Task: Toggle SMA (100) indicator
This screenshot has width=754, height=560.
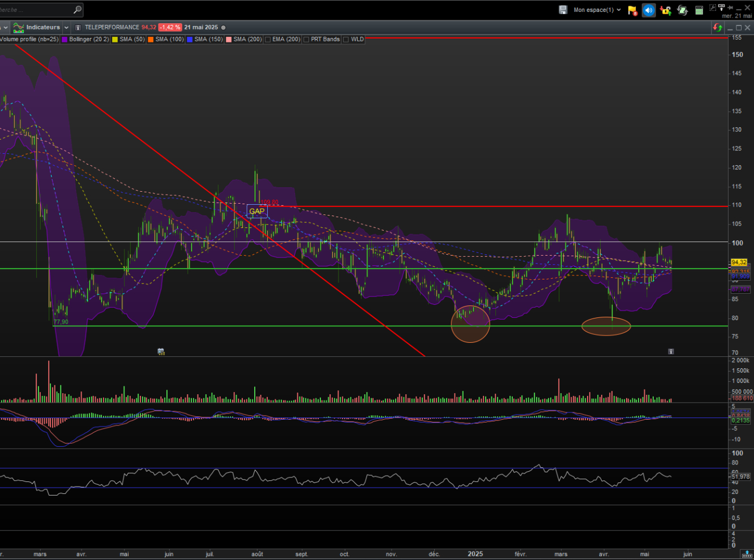Action: point(166,39)
